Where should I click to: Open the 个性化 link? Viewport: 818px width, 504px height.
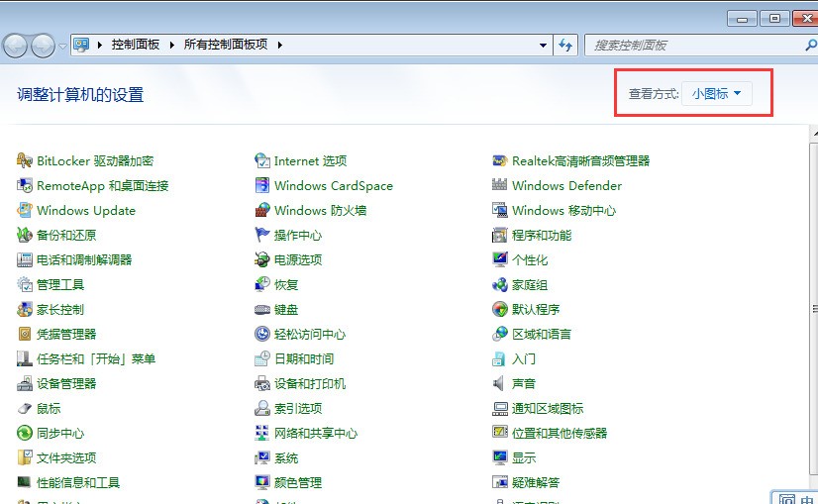[530, 259]
